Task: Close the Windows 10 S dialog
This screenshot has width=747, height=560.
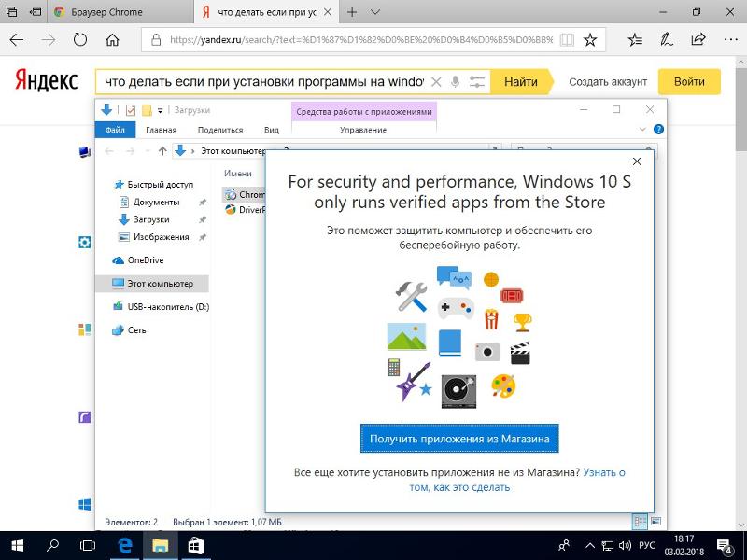Action: (x=637, y=161)
